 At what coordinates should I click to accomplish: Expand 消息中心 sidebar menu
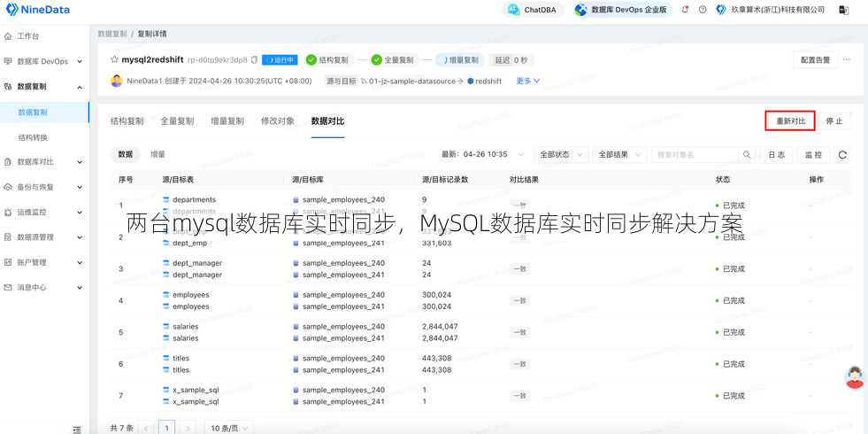coord(44,287)
